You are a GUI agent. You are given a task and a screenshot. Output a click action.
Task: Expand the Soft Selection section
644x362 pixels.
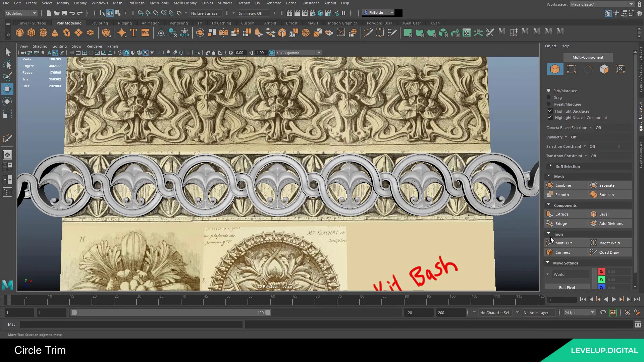point(551,166)
